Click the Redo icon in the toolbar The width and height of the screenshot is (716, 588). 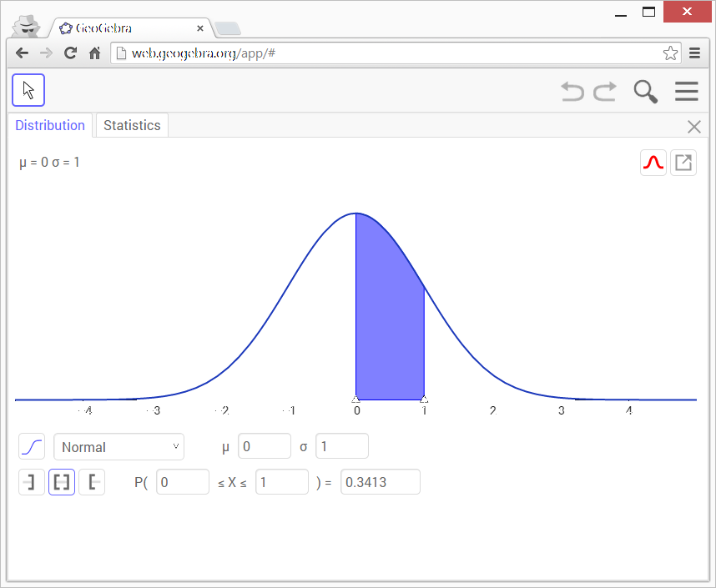click(x=605, y=91)
